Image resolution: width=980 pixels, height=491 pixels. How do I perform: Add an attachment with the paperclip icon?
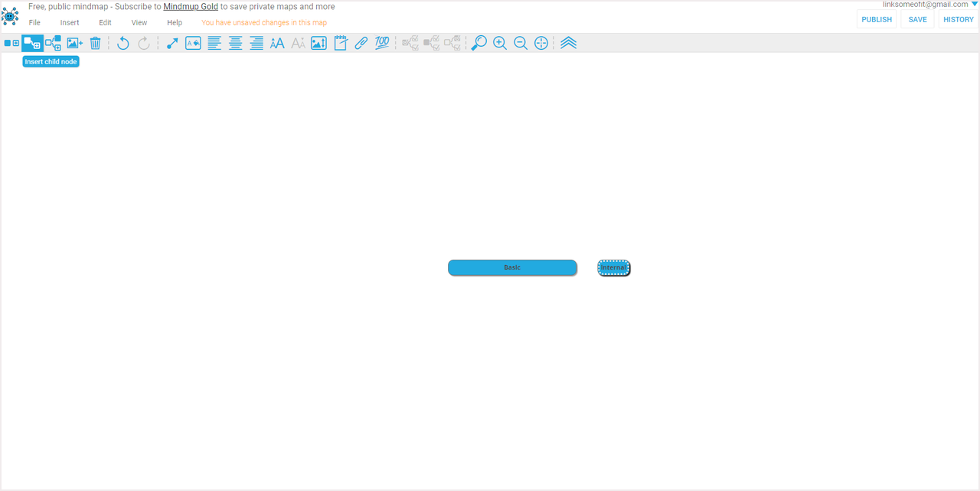[x=361, y=43]
